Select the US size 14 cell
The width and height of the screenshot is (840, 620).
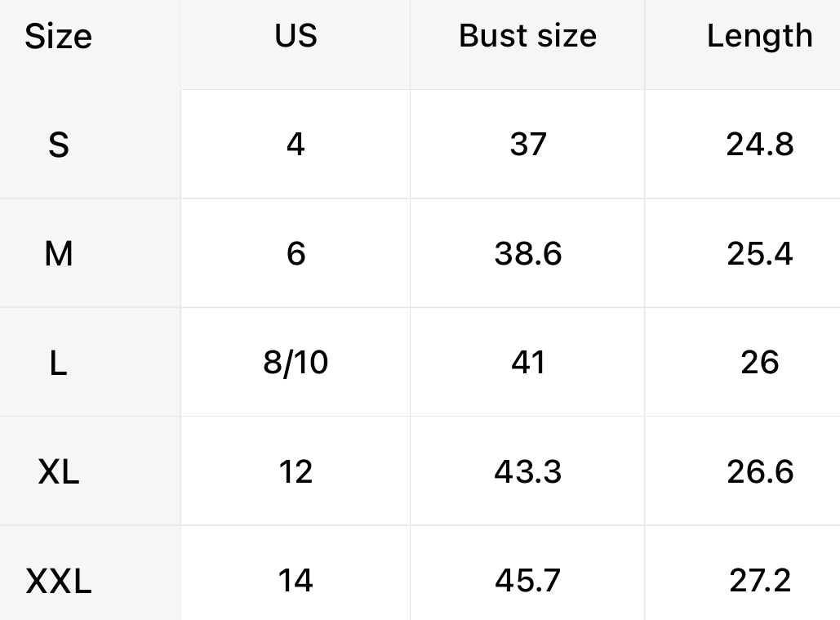pos(296,581)
